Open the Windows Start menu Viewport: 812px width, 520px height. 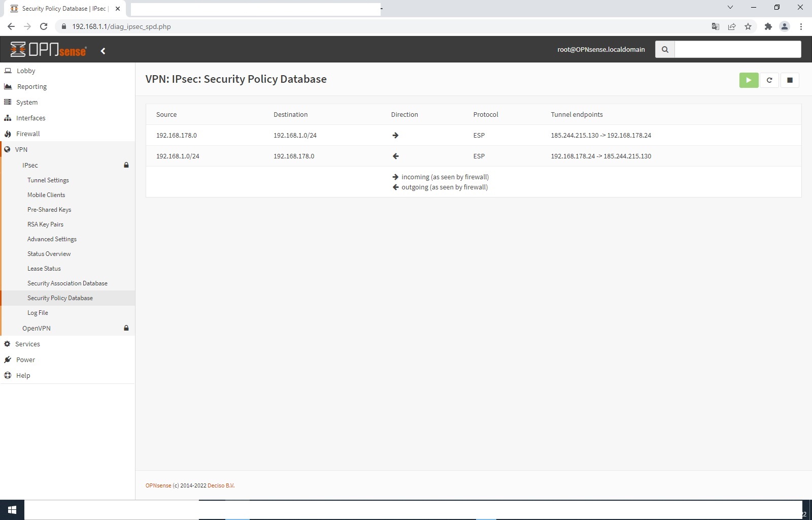[x=12, y=510]
